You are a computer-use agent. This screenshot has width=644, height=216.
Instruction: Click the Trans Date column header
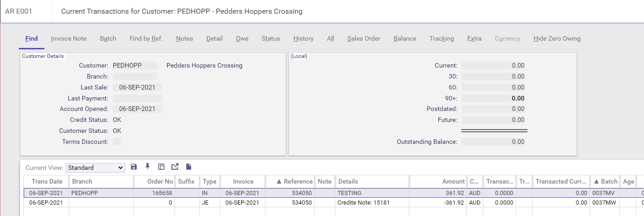[47, 181]
